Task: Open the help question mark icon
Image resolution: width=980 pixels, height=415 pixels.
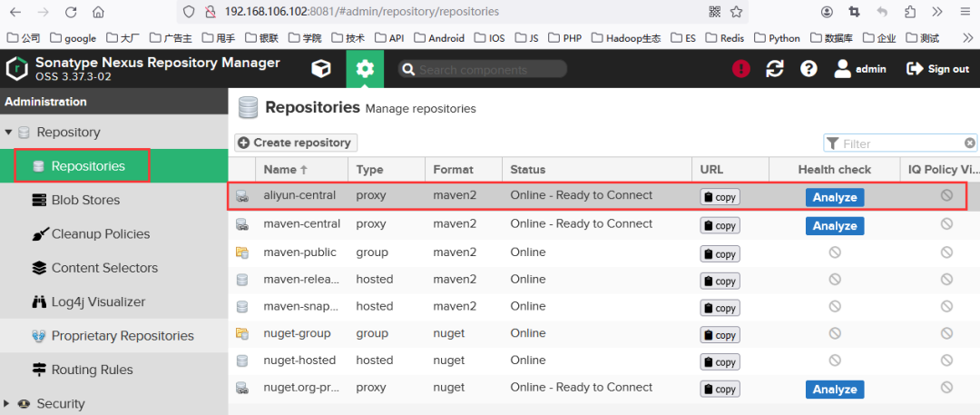Action: (808, 69)
